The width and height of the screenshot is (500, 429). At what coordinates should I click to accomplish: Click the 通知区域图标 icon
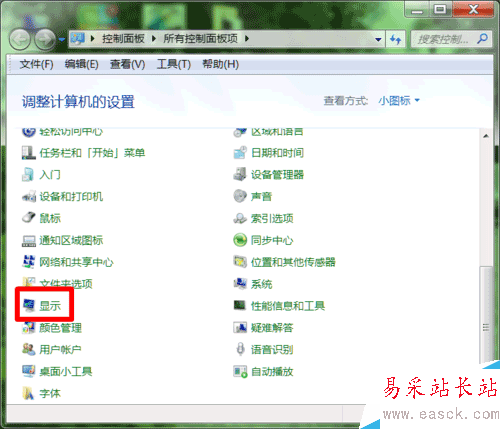pyautogui.click(x=29, y=240)
